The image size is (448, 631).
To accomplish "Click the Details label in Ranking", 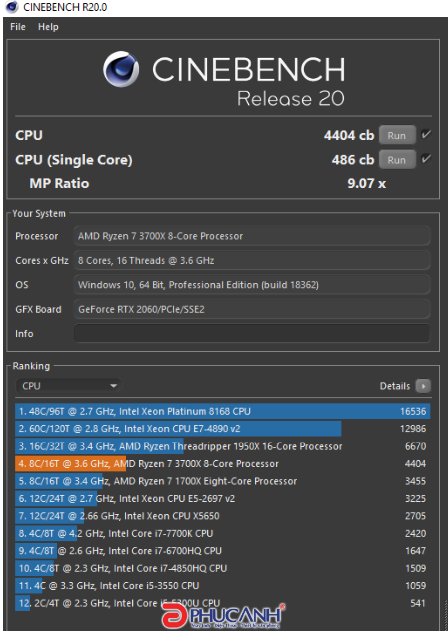I will tap(395, 386).
